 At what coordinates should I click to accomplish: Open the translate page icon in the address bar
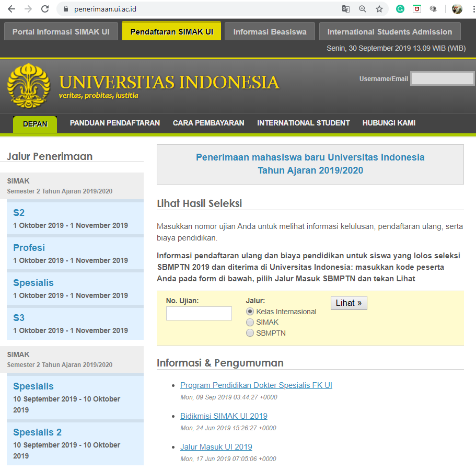[345, 9]
